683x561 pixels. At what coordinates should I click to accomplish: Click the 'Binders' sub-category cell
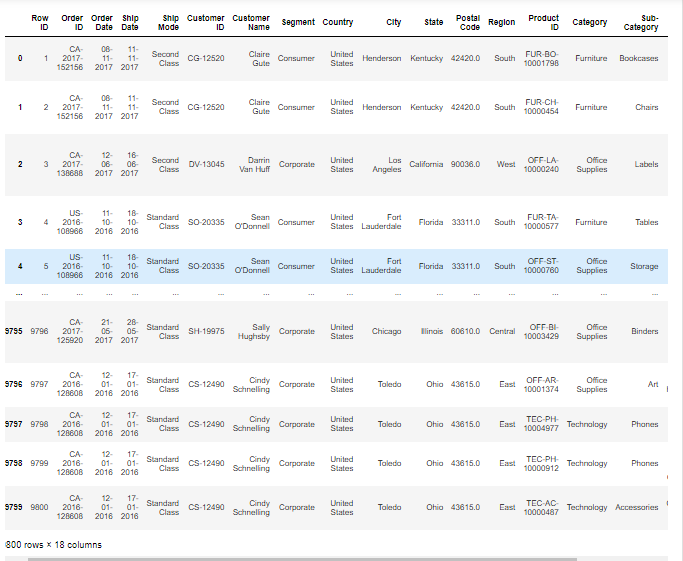point(645,331)
